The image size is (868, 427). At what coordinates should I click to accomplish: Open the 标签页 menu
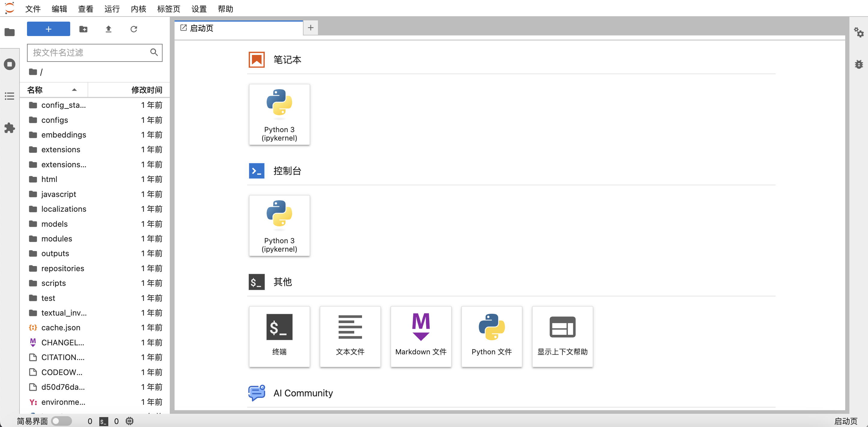tap(169, 9)
